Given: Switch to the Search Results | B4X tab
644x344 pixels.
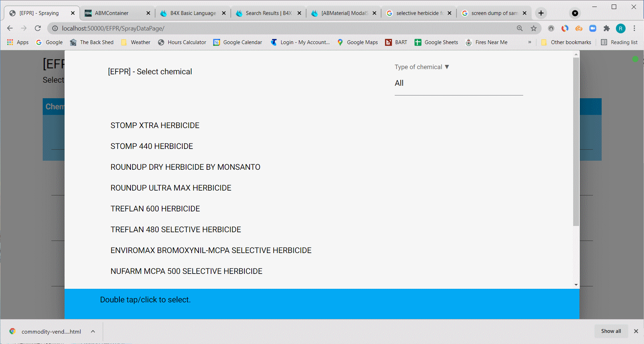Looking at the screenshot, I should [x=269, y=13].
